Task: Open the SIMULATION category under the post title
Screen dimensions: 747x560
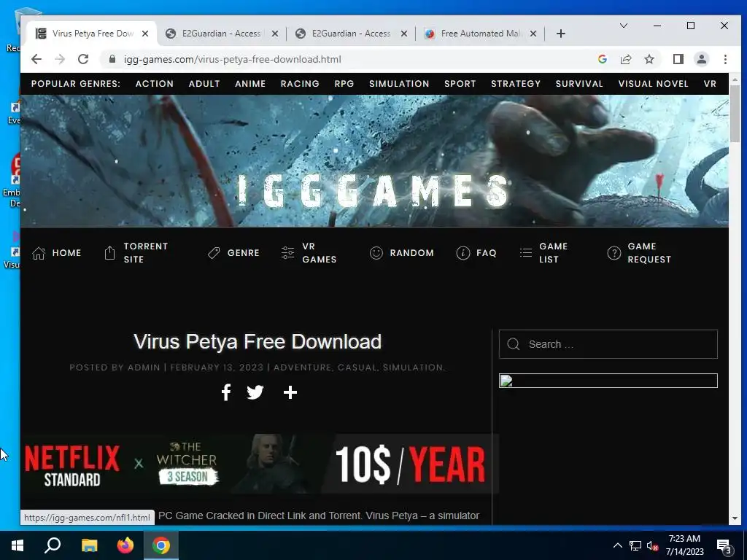Action: tap(413, 367)
